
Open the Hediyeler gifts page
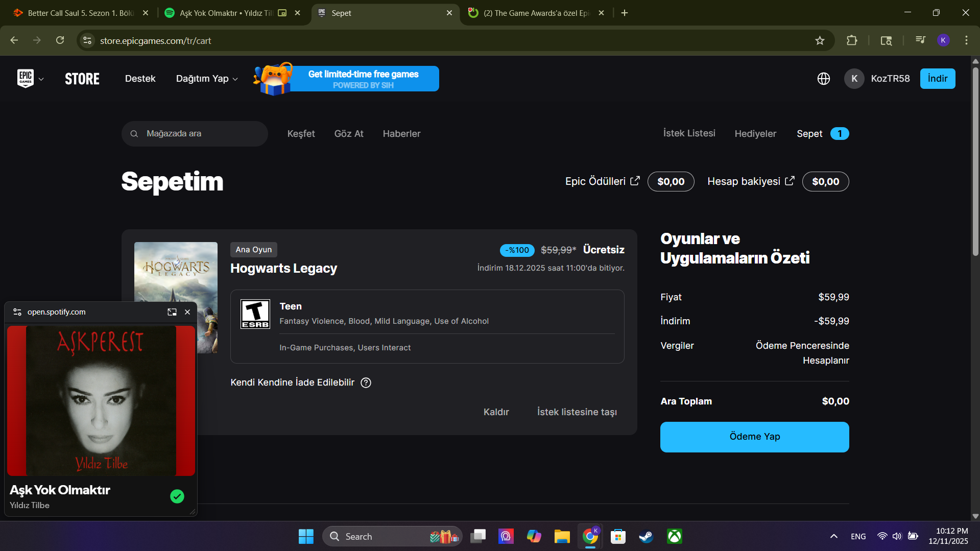755,134
